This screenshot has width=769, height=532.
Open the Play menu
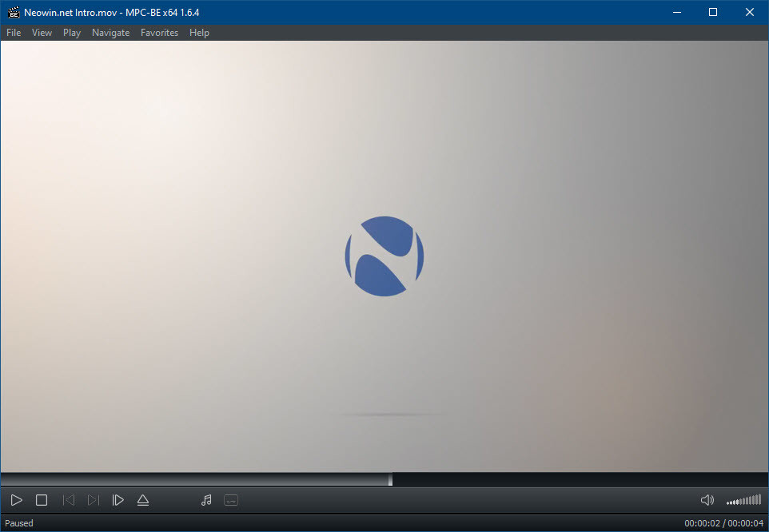[72, 33]
